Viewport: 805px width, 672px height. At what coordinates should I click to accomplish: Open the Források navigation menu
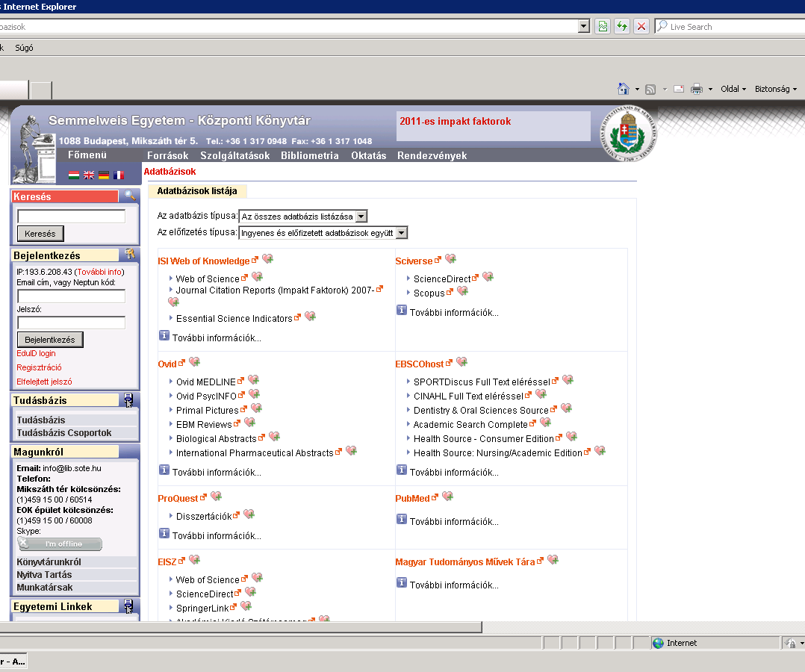pos(168,155)
